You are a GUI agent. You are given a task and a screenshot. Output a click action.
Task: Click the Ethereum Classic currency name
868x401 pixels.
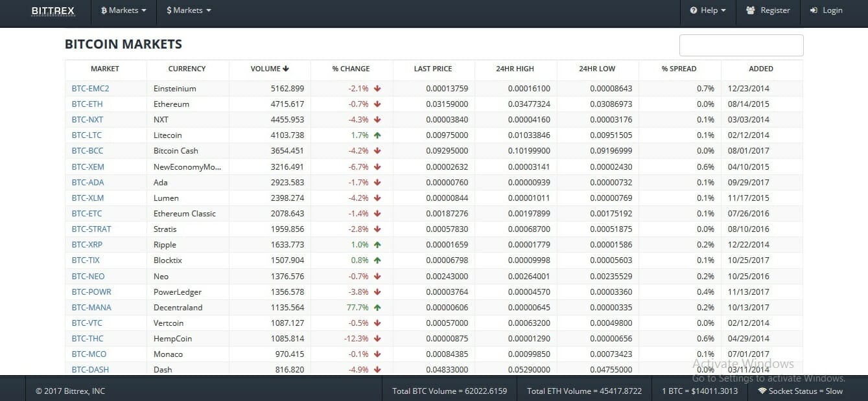185,214
